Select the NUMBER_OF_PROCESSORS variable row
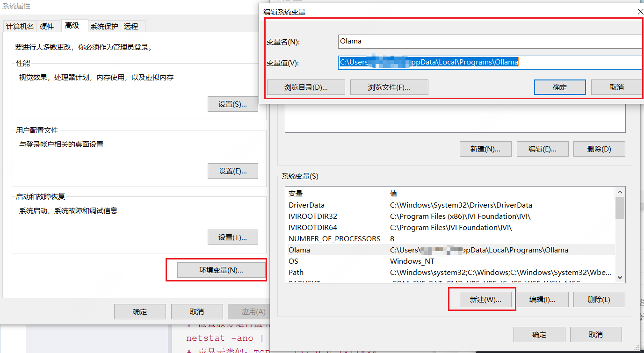Image resolution: width=644 pixels, height=353 pixels. click(450, 239)
